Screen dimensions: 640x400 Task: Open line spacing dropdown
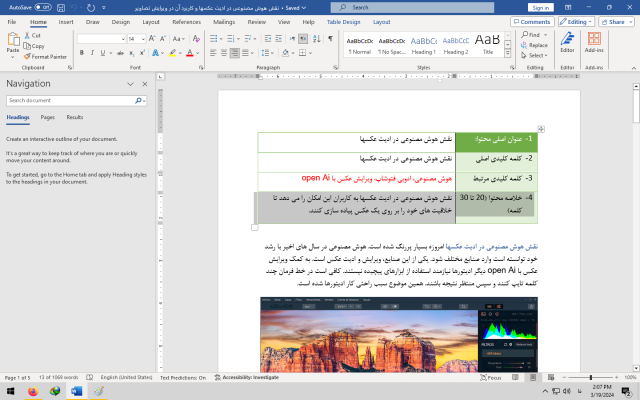coord(268,53)
